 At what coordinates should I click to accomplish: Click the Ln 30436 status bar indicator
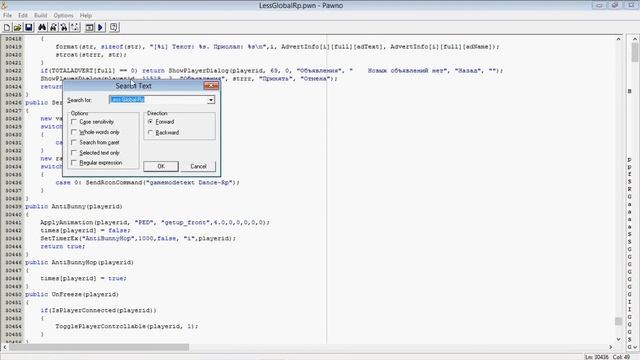pos(596,357)
